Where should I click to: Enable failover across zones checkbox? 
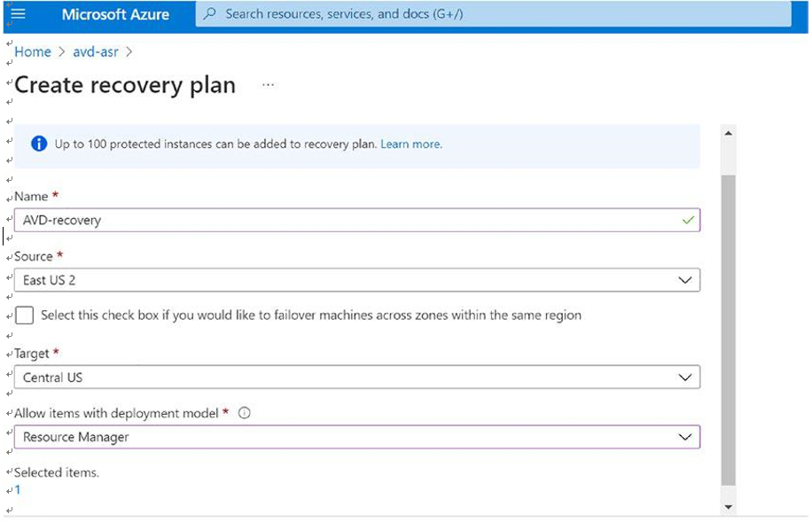click(x=24, y=315)
